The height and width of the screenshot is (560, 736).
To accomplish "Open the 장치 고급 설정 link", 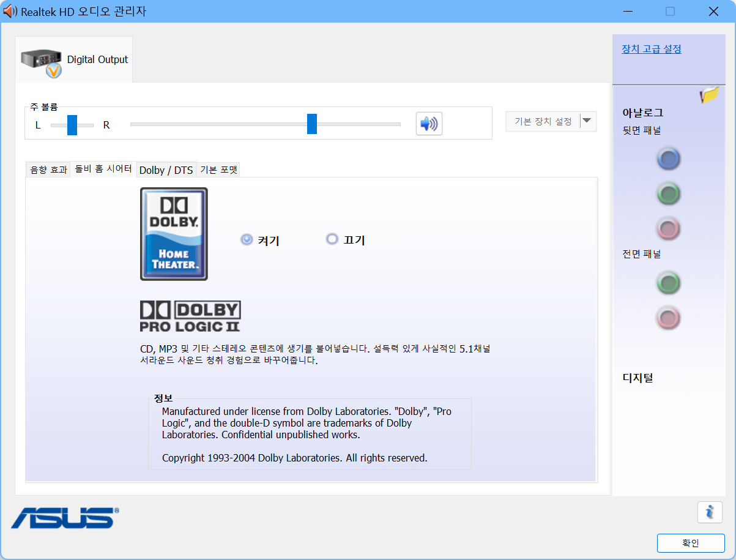I will tap(652, 49).
